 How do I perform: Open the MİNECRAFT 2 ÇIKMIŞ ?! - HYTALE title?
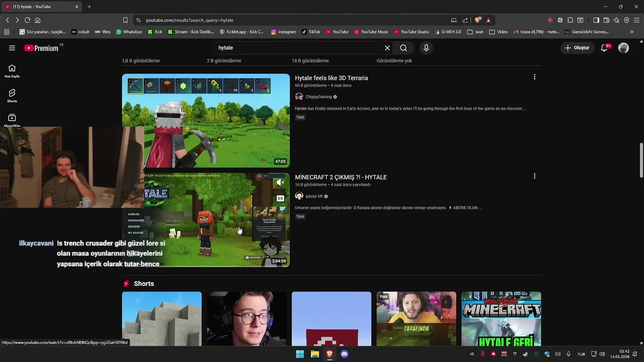click(x=341, y=177)
